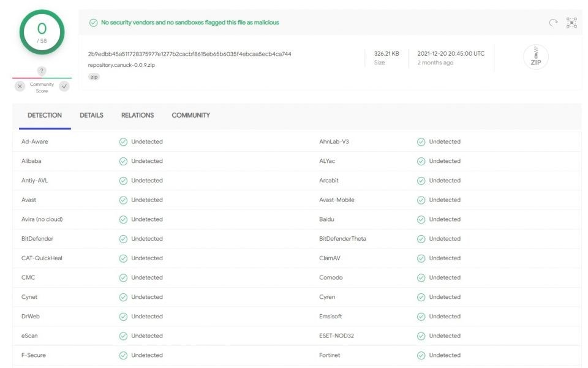The height and width of the screenshot is (368, 588).
Task: Click the '2 months ago' text
Action: click(x=435, y=62)
